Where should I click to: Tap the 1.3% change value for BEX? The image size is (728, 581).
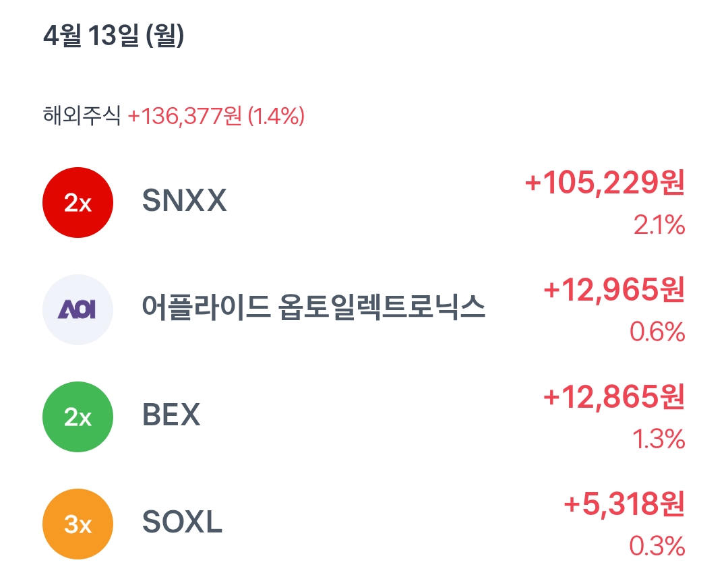664,440
